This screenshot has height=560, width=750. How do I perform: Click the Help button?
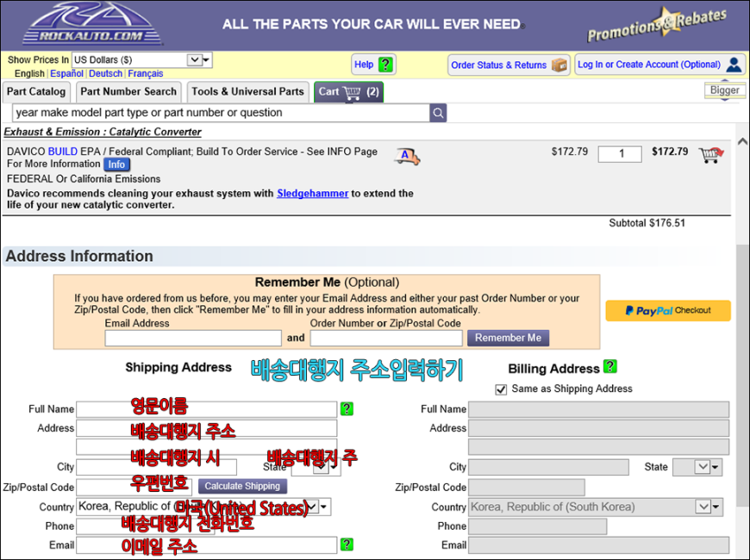[x=374, y=65]
